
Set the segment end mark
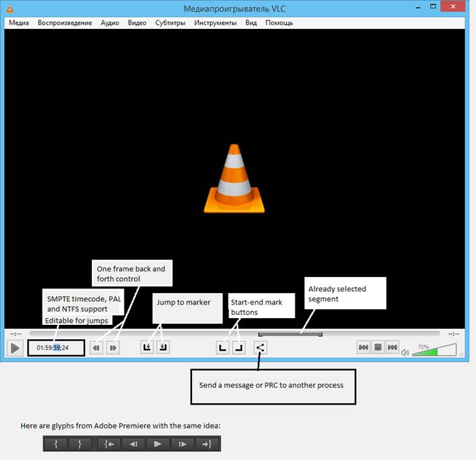click(239, 347)
